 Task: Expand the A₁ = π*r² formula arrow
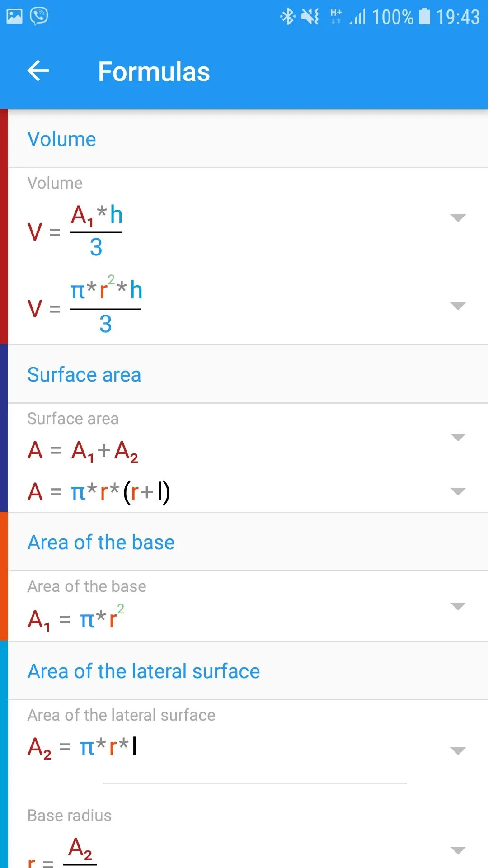(458, 606)
